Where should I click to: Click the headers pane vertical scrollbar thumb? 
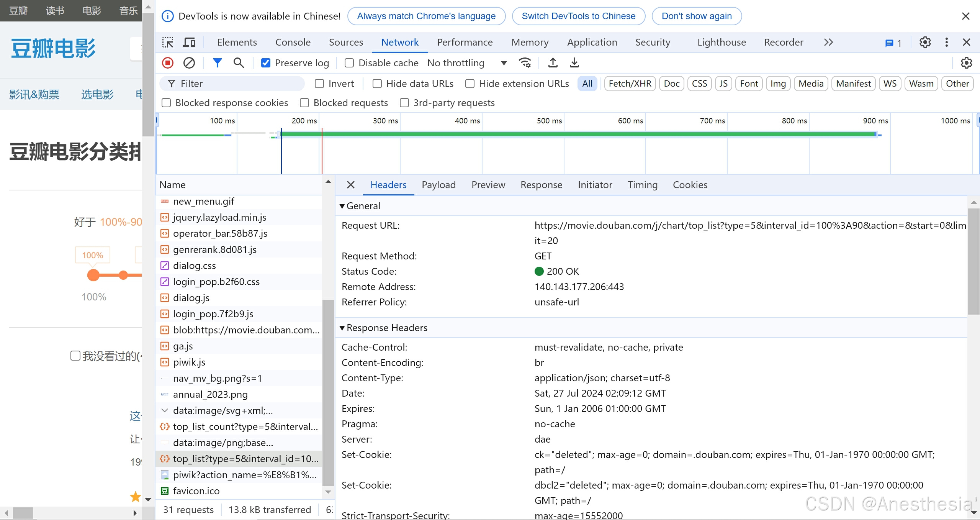(x=974, y=261)
